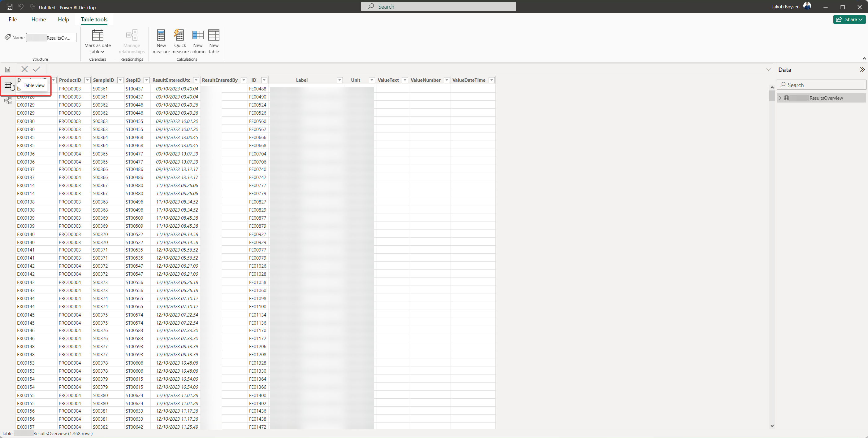Open the Mark as date table dropdown
The image size is (868, 438).
[x=97, y=48]
